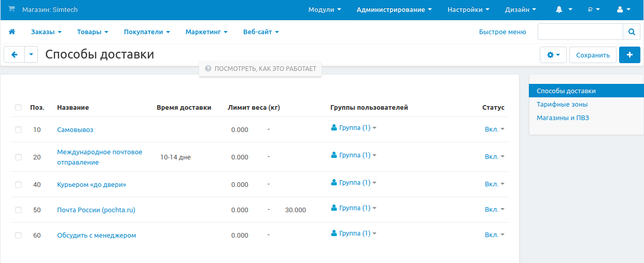Image resolution: width=644 pixels, height=263 pixels.
Task: Click the home icon in navigation bar
Action: (12, 32)
